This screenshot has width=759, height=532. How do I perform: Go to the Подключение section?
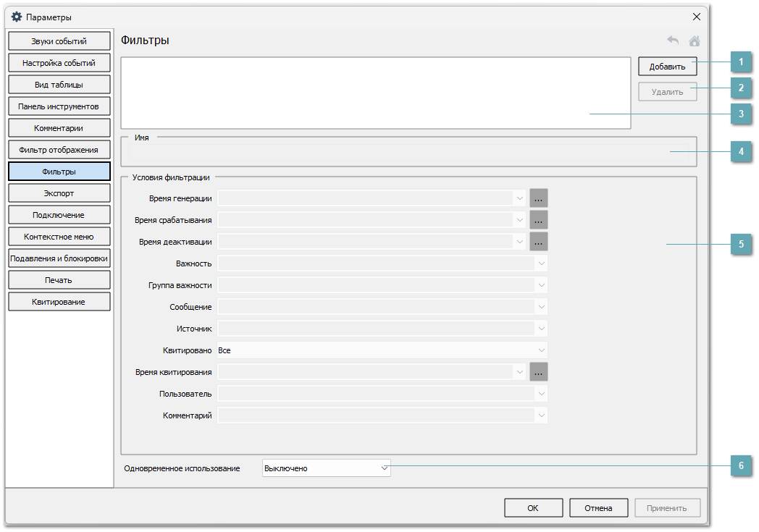[59, 214]
